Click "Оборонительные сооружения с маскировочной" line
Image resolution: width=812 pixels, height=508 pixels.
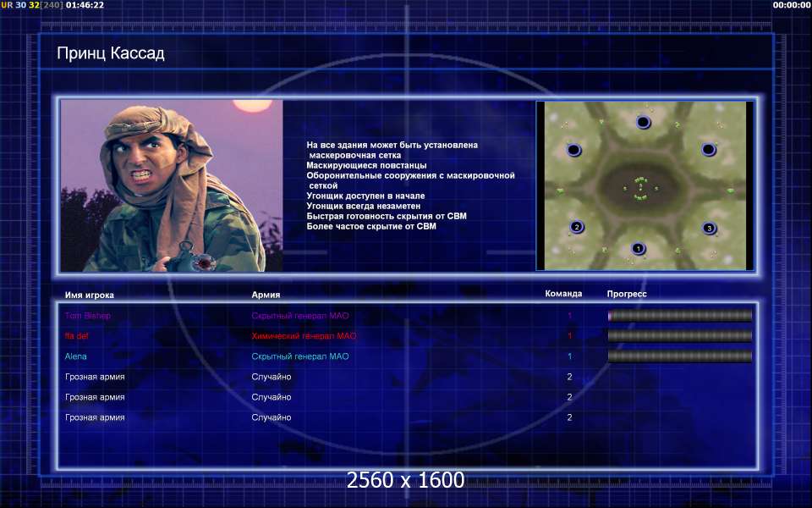pyautogui.click(x=411, y=176)
